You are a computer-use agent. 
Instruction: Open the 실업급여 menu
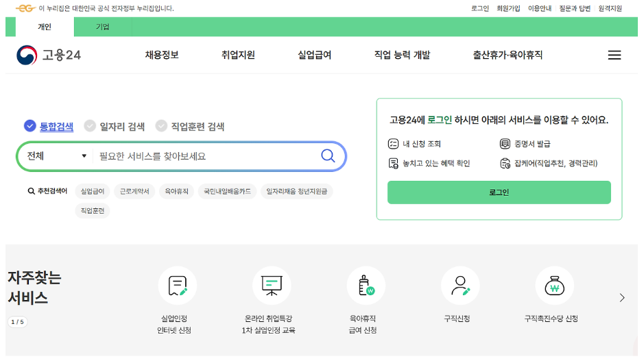[315, 55]
